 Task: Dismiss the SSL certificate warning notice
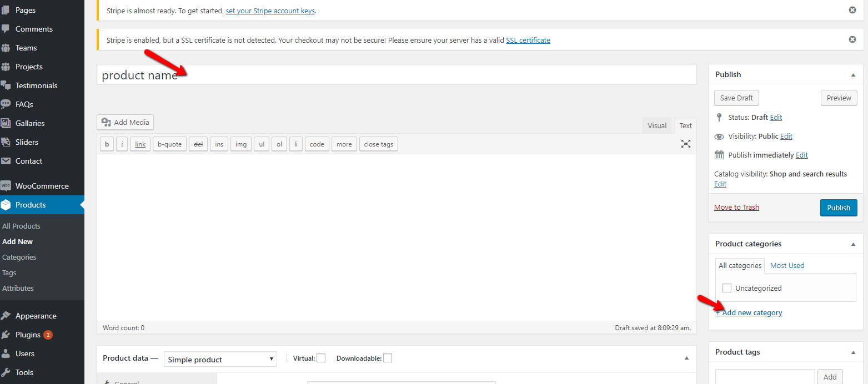coord(852,39)
